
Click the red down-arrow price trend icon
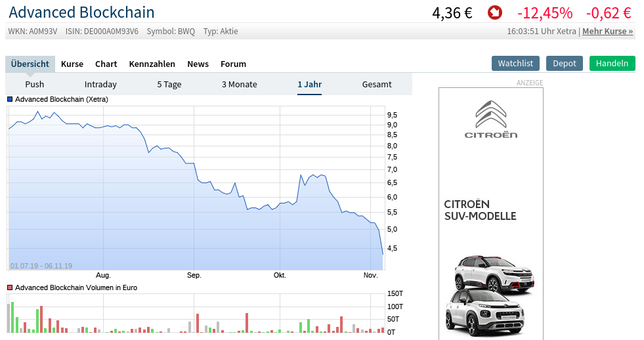point(495,12)
